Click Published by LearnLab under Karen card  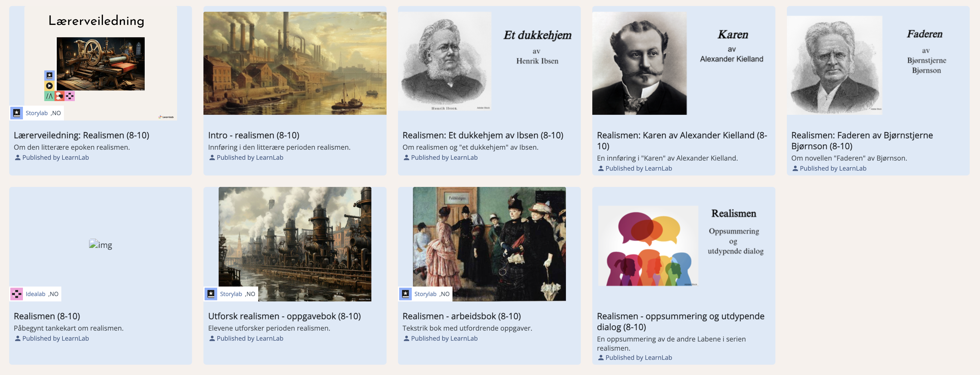tap(638, 168)
